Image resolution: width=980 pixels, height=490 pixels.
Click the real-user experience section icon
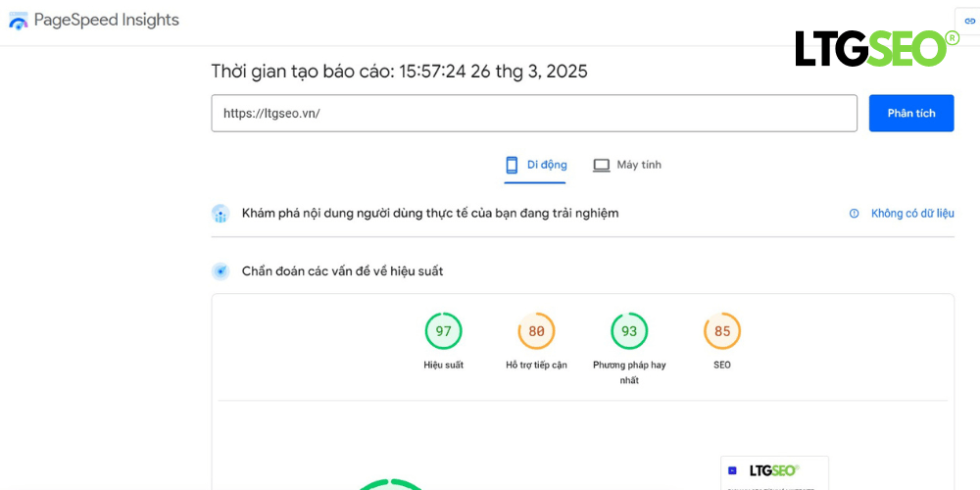pyautogui.click(x=220, y=214)
